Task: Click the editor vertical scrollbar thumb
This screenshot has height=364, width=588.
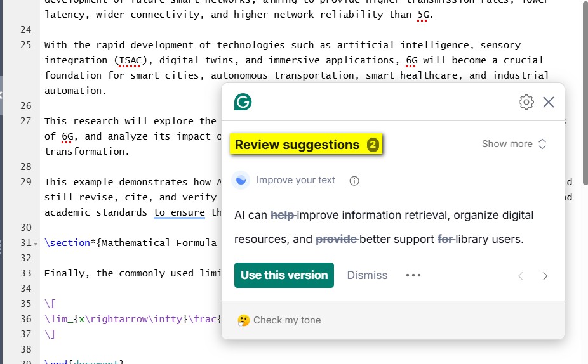Action: pyautogui.click(x=585, y=94)
